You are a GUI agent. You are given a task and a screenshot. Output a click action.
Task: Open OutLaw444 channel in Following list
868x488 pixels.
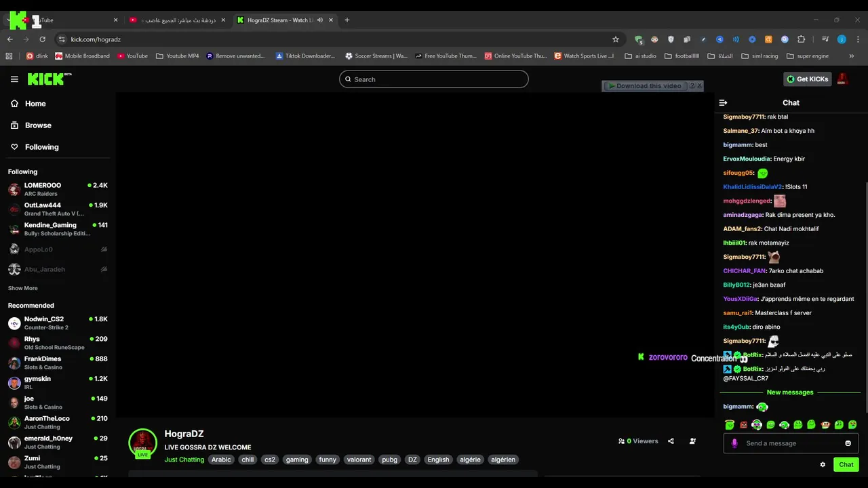point(58,209)
